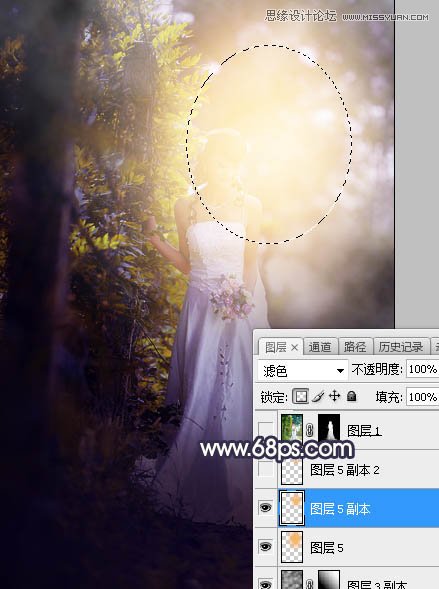Select layer name 图层 1
Screen dimensions: 439x589
[x=364, y=430]
